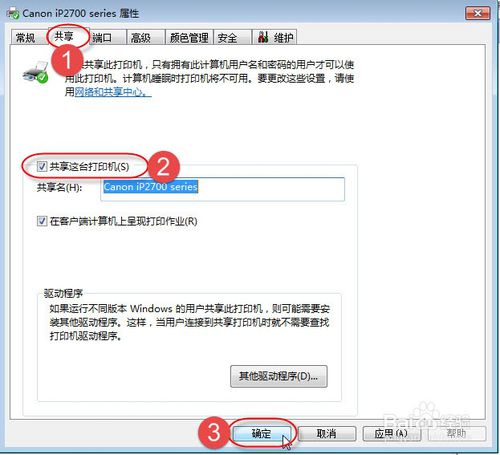Image resolution: width=500 pixels, height=455 pixels.
Task: Click the 驱动程序 group label
Action: (x=63, y=293)
